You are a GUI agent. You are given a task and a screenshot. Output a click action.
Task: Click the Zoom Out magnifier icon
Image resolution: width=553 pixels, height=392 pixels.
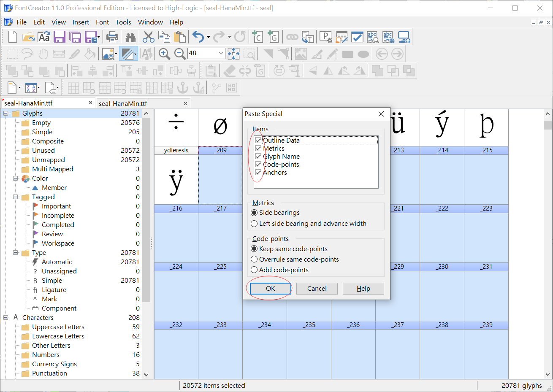(x=180, y=54)
